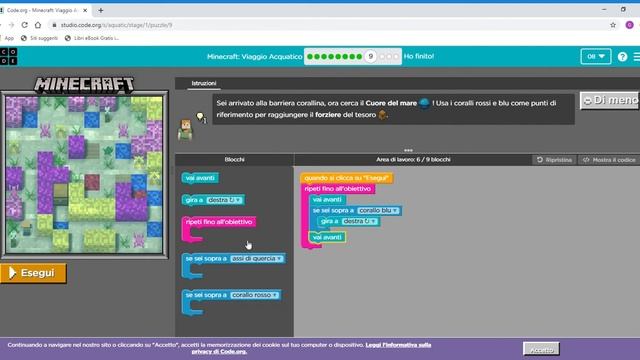This screenshot has height=360, width=640.
Task: Select workspace ripeti fino all'obiettivo block
Action: click(338, 189)
